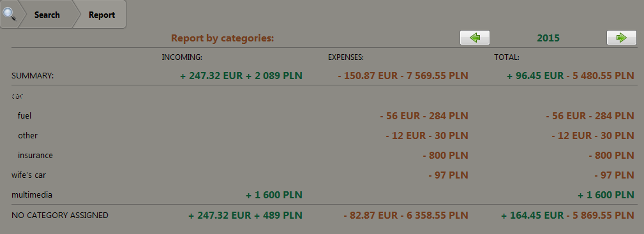Click the INCOMING column header
Image resolution: width=644 pixels, height=234 pixels.
182,57
